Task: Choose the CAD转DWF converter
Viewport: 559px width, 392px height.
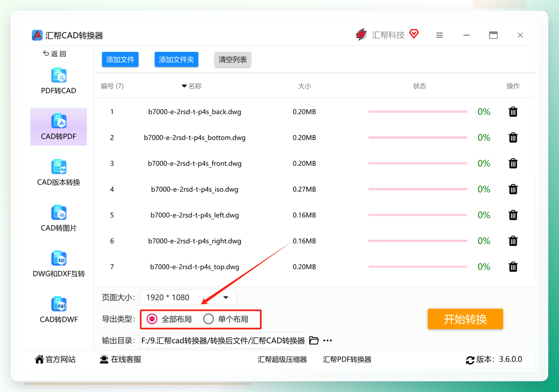Action: [x=59, y=310]
